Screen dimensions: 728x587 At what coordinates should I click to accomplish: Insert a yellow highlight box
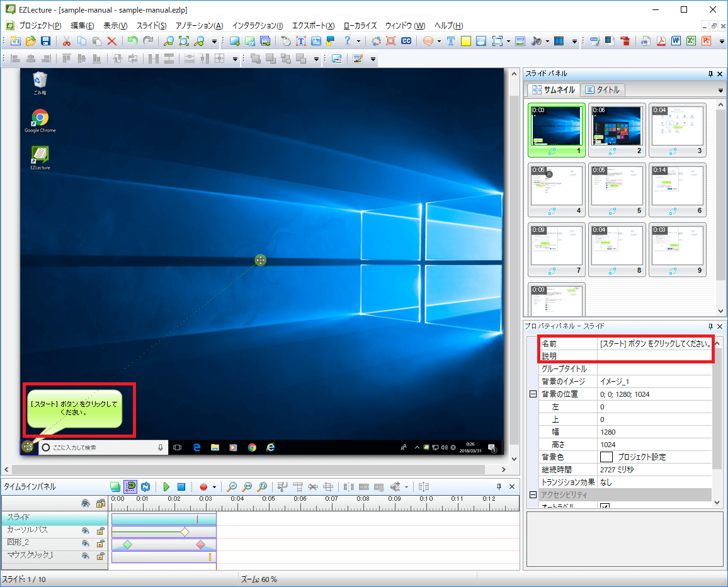click(465, 41)
